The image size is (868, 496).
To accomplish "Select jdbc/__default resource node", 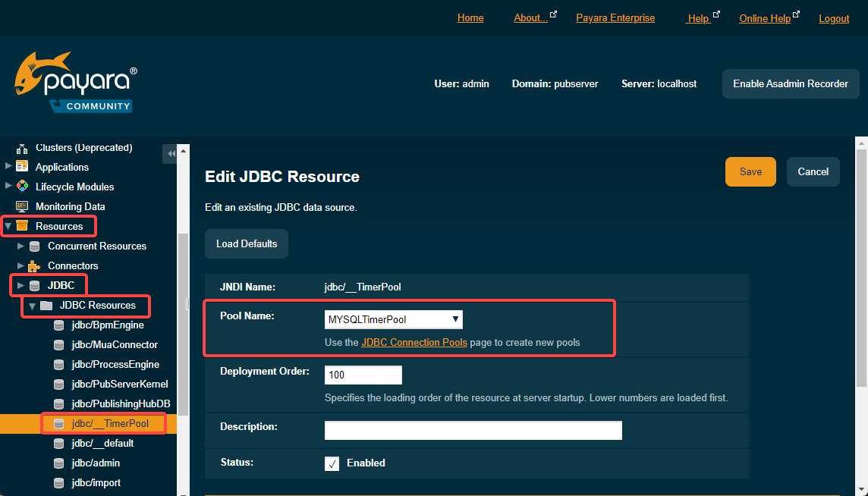I will point(102,443).
